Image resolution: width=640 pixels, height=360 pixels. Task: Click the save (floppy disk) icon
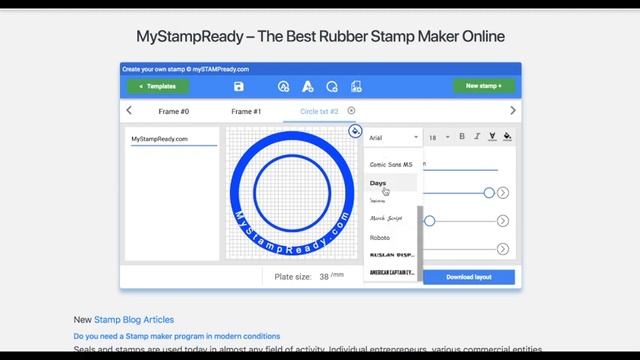[239, 87]
